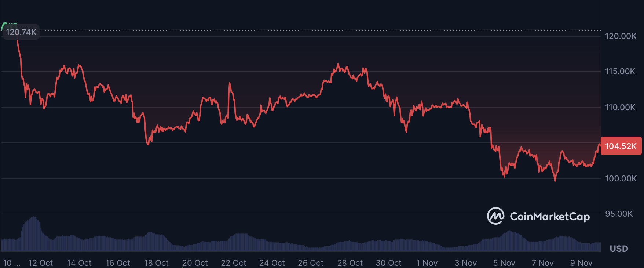The height and width of the screenshot is (268, 644).
Task: Click the 120.74K opening price label
Action: pyautogui.click(x=21, y=32)
